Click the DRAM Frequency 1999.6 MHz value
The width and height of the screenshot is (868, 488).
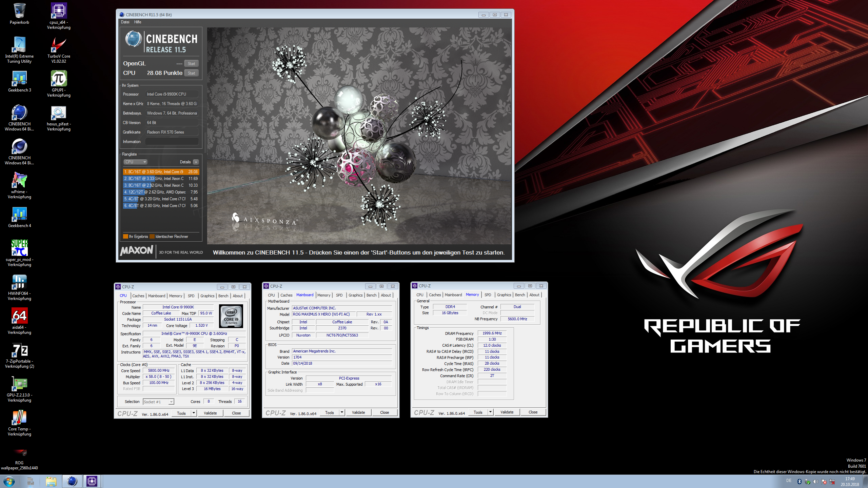(492, 333)
